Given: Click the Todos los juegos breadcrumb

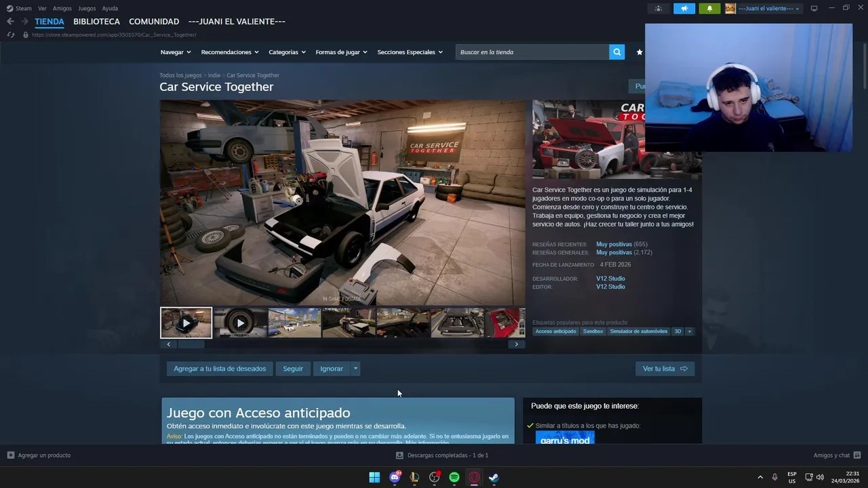Looking at the screenshot, I should (x=180, y=75).
